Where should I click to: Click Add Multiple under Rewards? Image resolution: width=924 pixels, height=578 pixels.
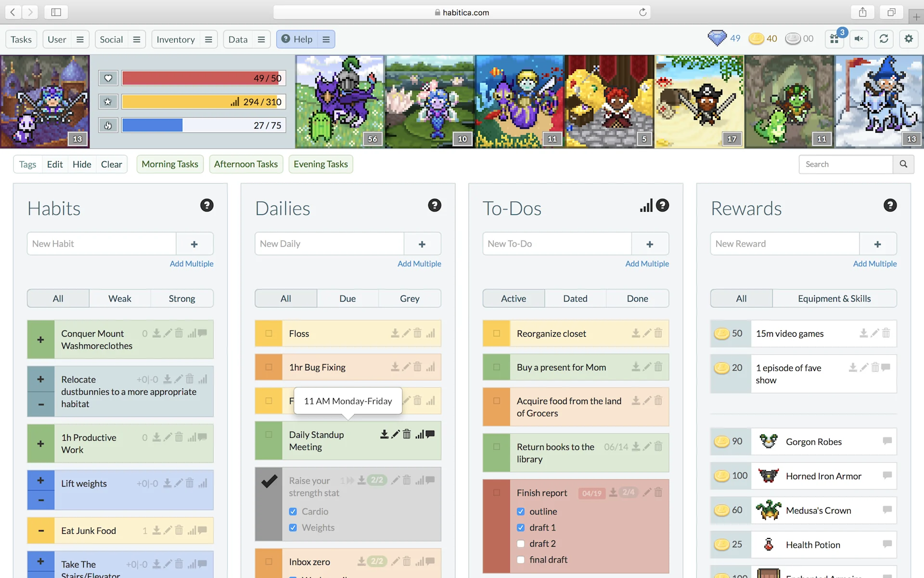point(874,263)
